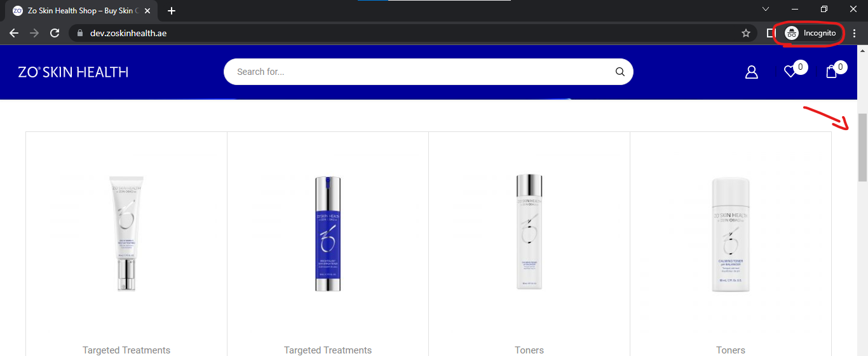
Task: Click Toners under the Calming Toner bottle
Action: click(x=731, y=350)
